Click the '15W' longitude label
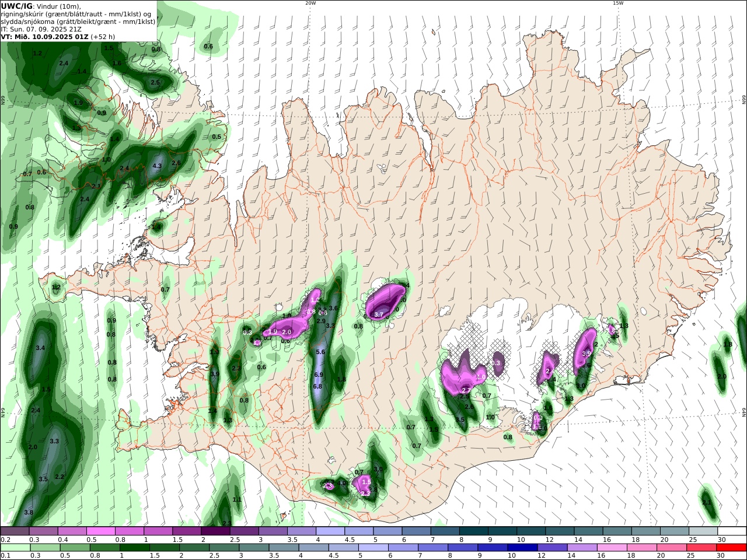Screen dimensions: 747x560 pyautogui.click(x=618, y=3)
